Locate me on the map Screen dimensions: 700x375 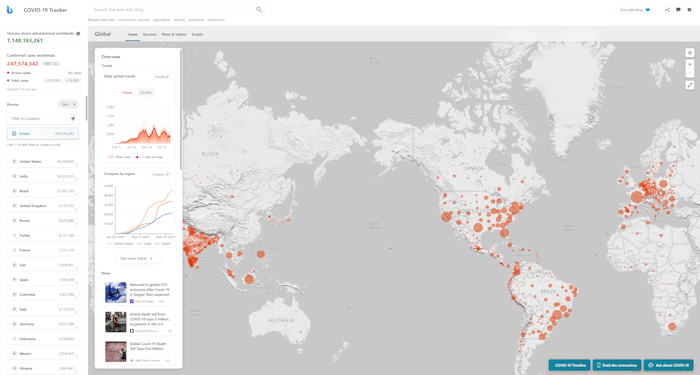pyautogui.click(x=690, y=53)
